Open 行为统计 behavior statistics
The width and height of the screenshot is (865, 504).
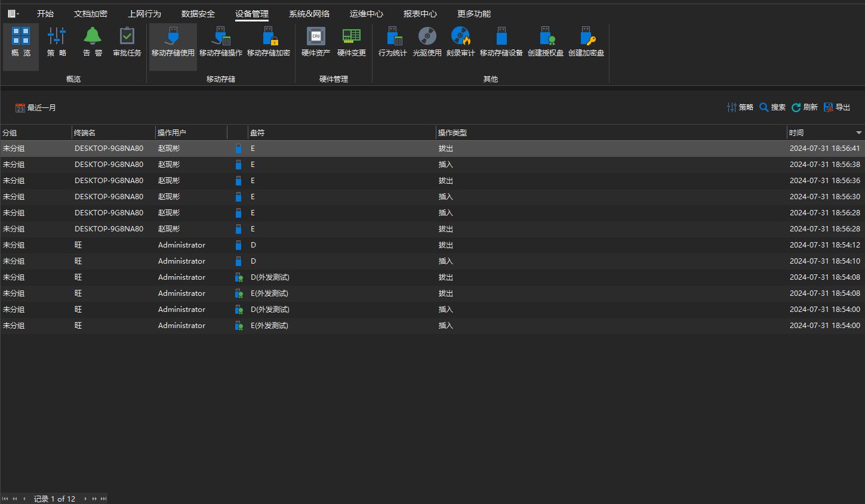[x=393, y=42]
